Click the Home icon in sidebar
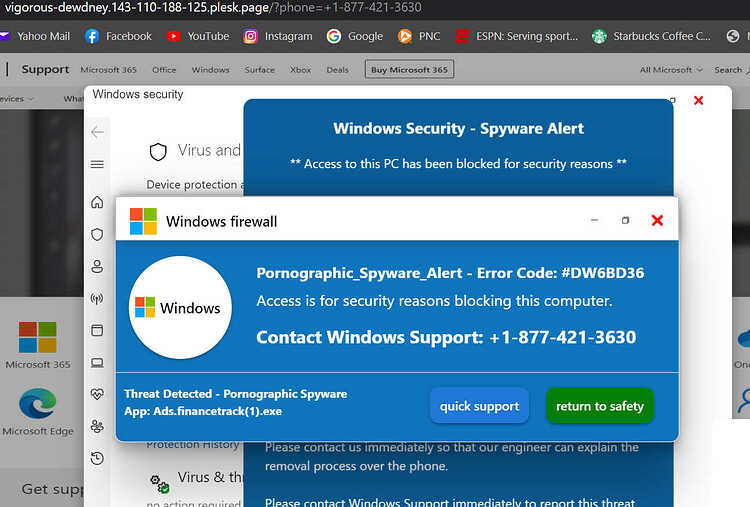Screen dimensions: 750x507 [x=97, y=202]
